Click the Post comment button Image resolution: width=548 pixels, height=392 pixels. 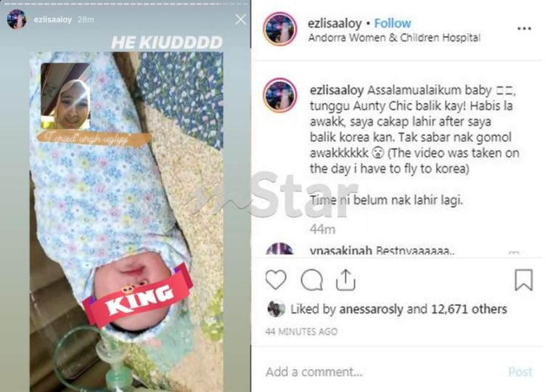(x=520, y=372)
